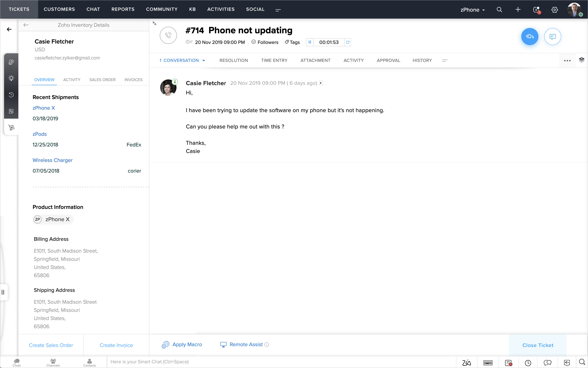
Task: Open the zPods shipment link
Action: (40, 134)
